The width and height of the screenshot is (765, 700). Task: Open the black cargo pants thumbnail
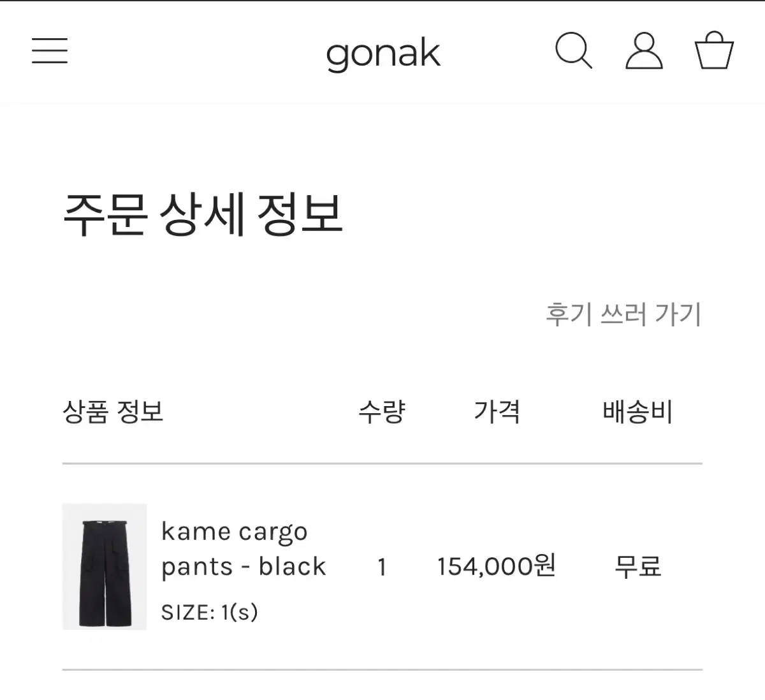pyautogui.click(x=105, y=566)
